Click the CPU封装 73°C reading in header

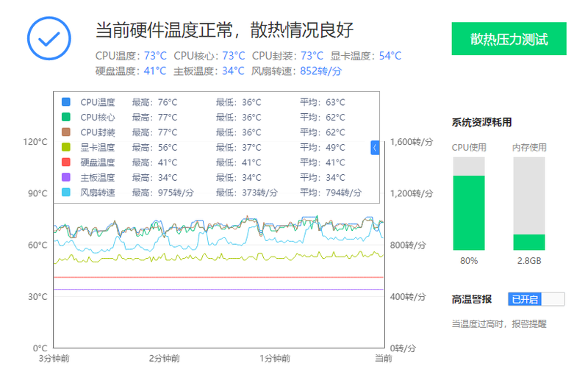tap(287, 56)
